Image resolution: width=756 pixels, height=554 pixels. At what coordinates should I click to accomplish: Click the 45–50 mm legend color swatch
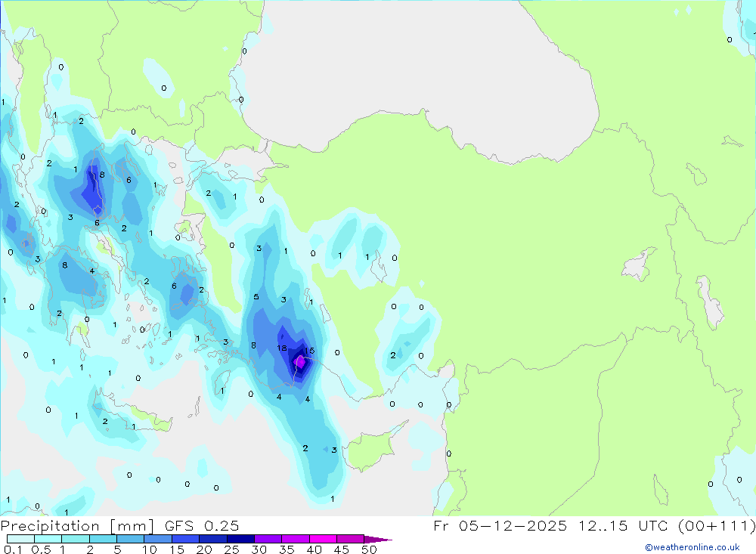[350, 539]
